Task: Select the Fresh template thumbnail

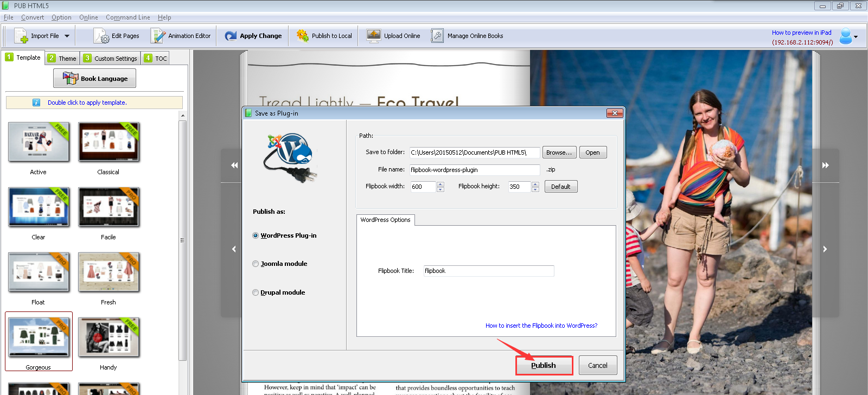Action: (108, 272)
